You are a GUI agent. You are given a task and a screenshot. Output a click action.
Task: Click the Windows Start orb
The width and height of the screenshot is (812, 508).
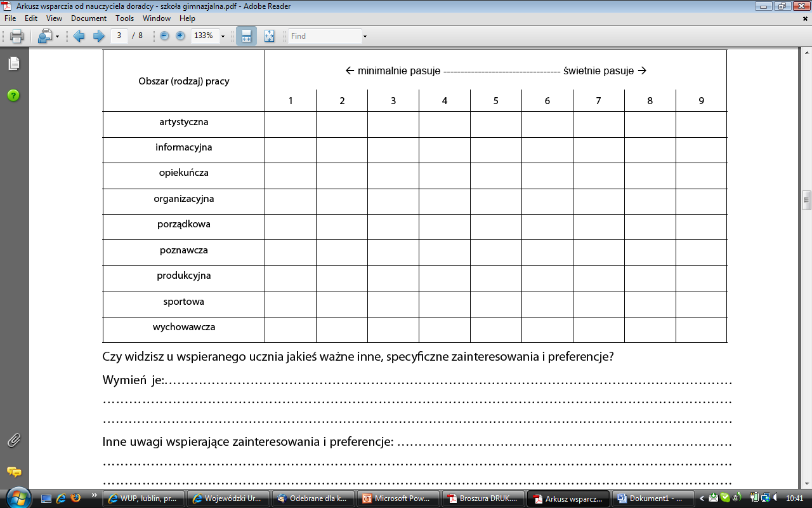17,498
